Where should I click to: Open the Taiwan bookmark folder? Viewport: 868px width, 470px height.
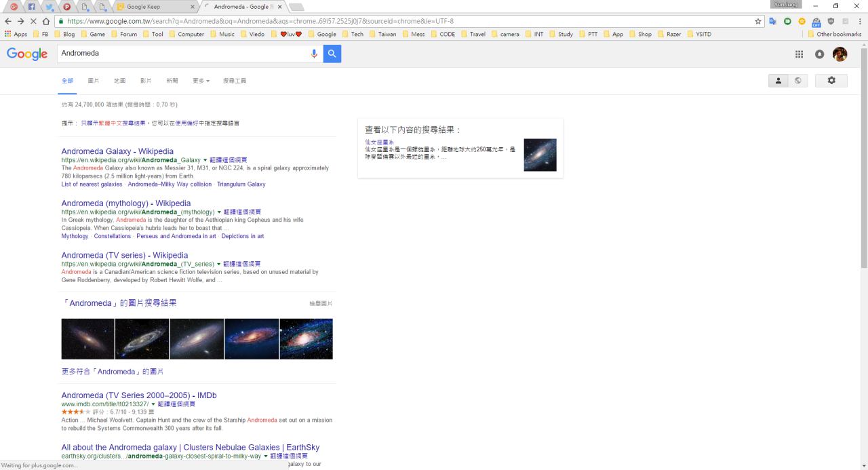pyautogui.click(x=382, y=34)
